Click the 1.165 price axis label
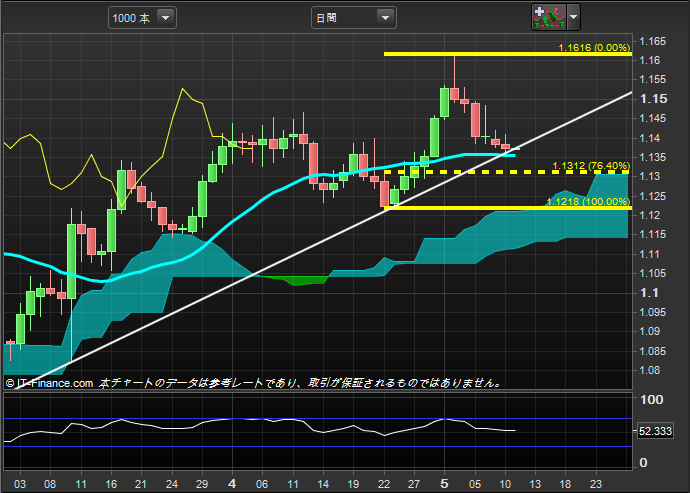Image resolution: width=690 pixels, height=493 pixels. point(653,42)
